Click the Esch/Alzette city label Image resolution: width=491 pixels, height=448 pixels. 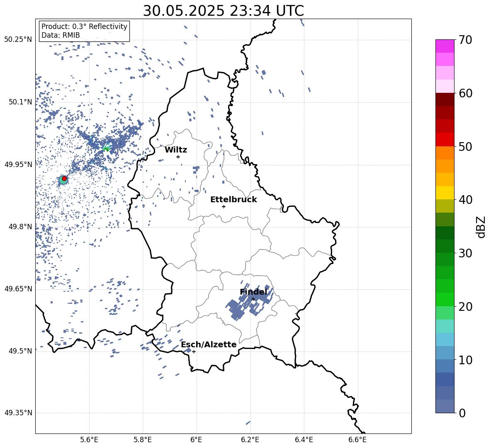click(x=209, y=344)
